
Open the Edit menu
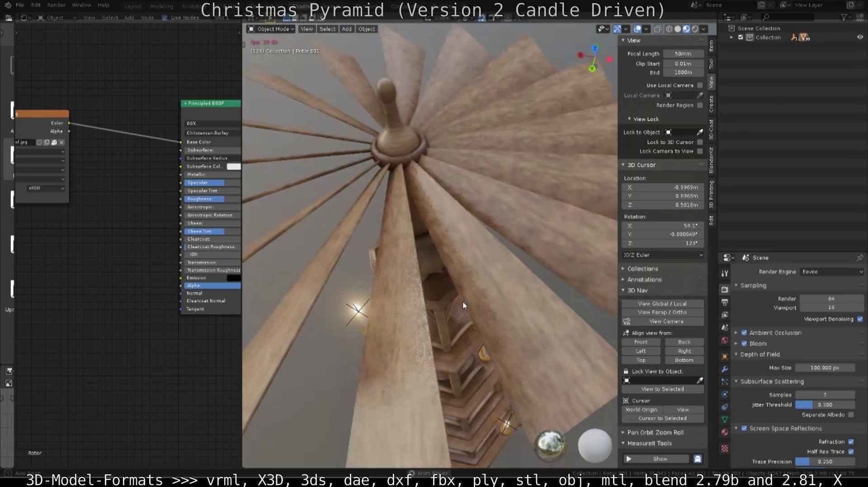pyautogui.click(x=36, y=5)
